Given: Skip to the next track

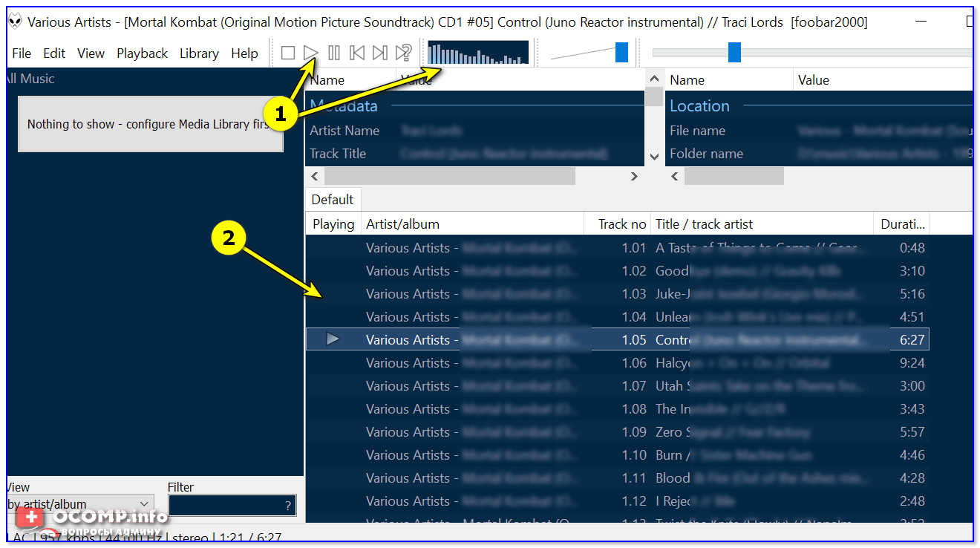Looking at the screenshot, I should point(380,53).
